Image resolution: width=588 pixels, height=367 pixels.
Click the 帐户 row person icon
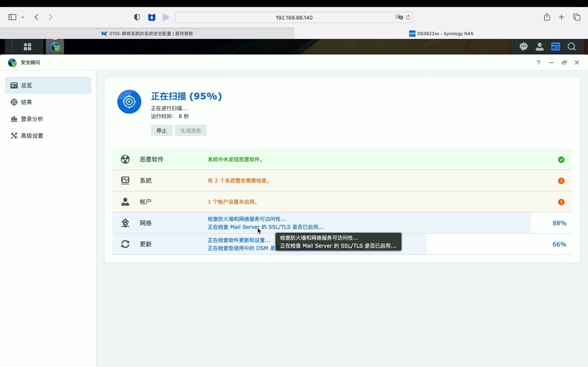pos(125,202)
